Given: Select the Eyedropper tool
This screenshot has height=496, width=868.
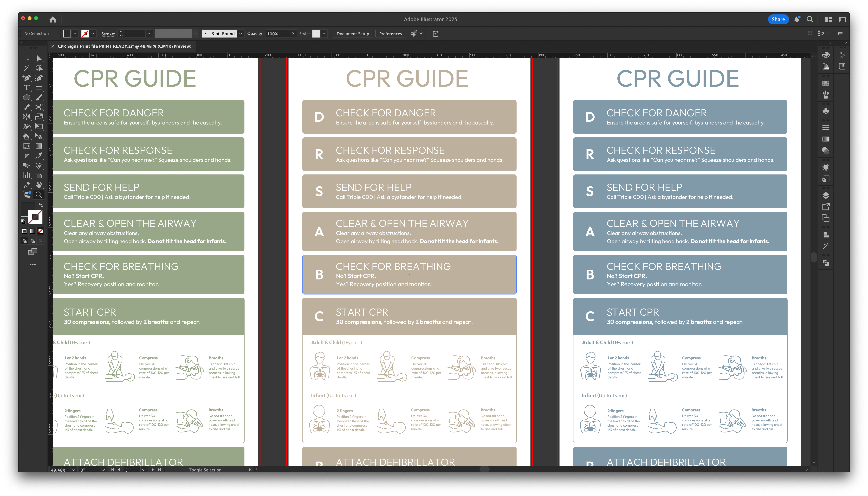Looking at the screenshot, I should (39, 156).
